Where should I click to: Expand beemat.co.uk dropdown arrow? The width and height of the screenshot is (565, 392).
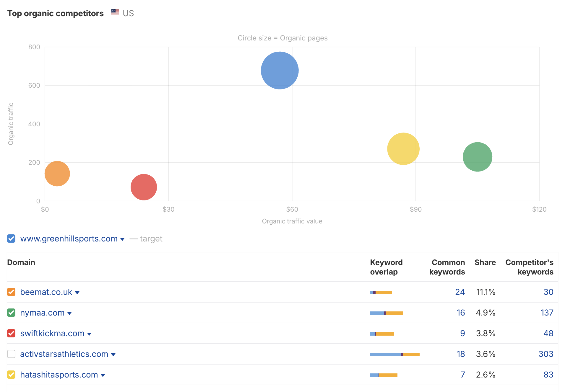[77, 293]
